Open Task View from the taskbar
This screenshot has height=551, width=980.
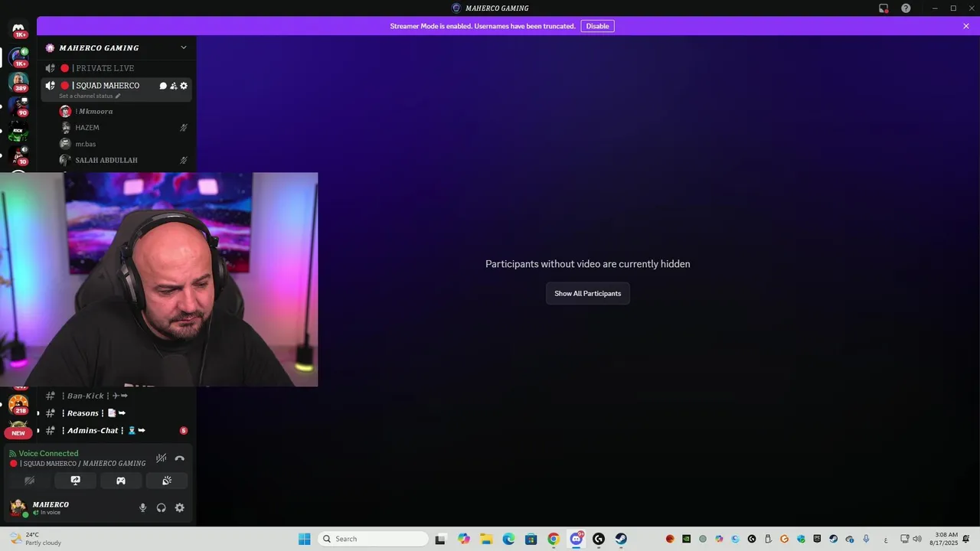pos(440,539)
